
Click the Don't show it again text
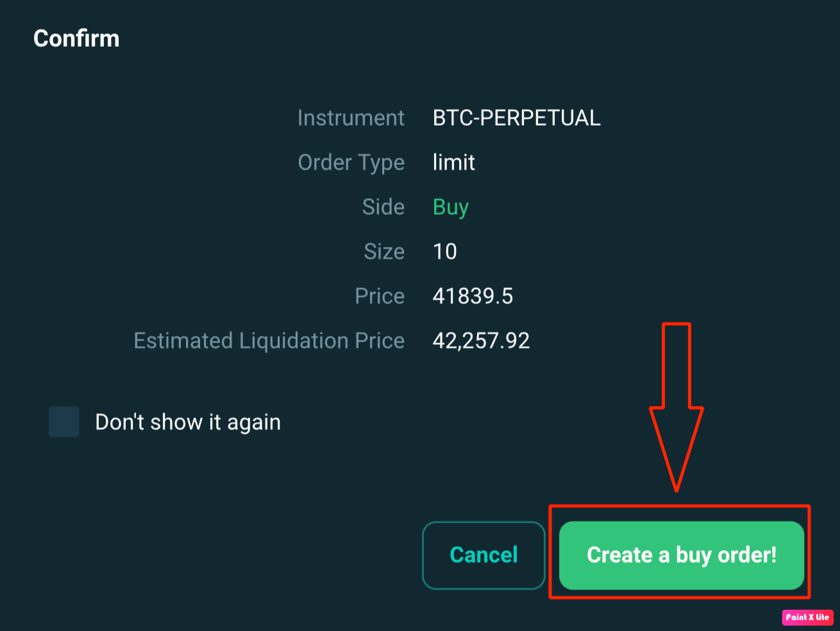click(x=187, y=422)
